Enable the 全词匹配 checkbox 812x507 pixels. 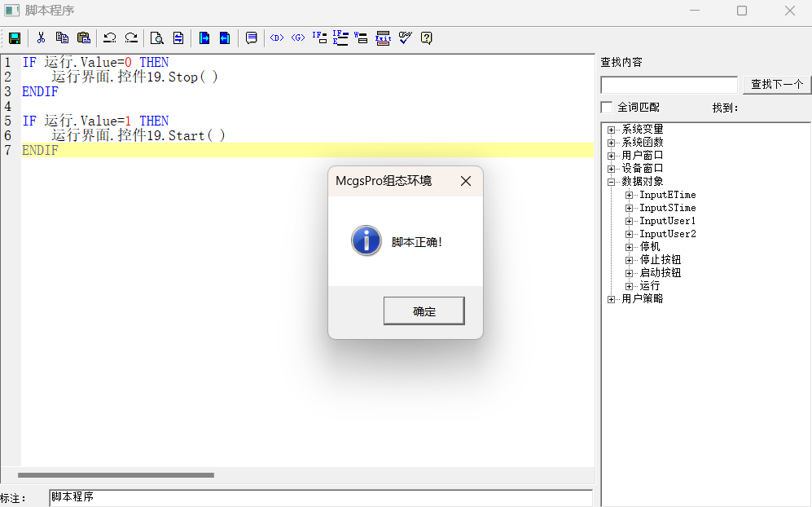607,108
